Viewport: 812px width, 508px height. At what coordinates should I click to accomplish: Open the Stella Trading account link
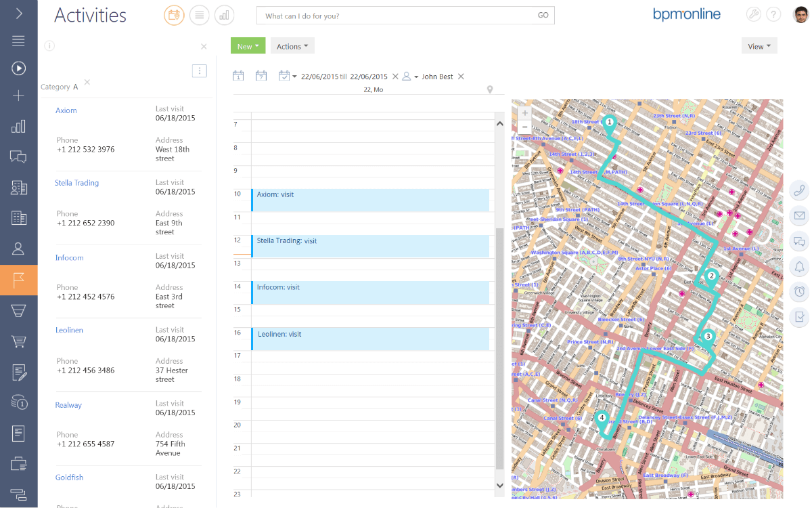point(76,183)
